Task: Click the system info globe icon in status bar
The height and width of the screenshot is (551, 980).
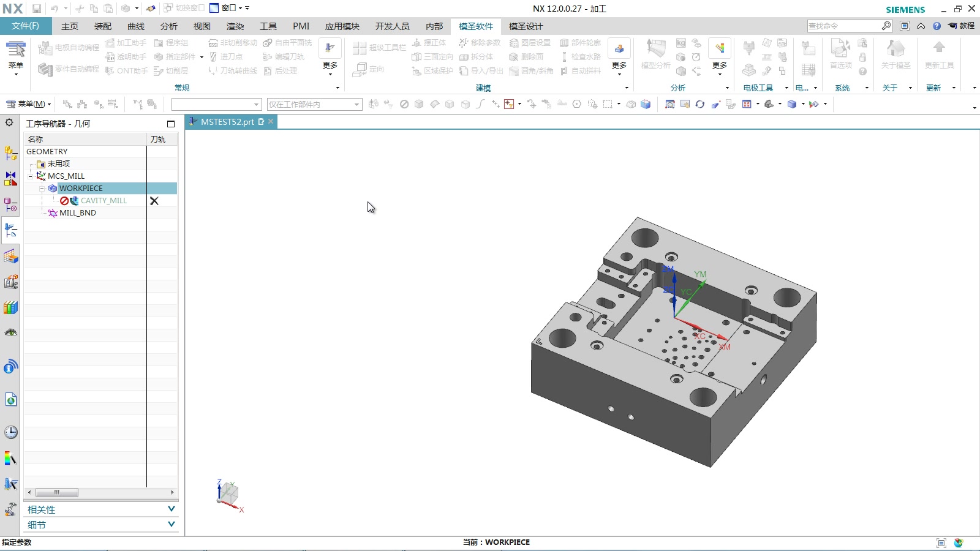Action: coord(959,542)
